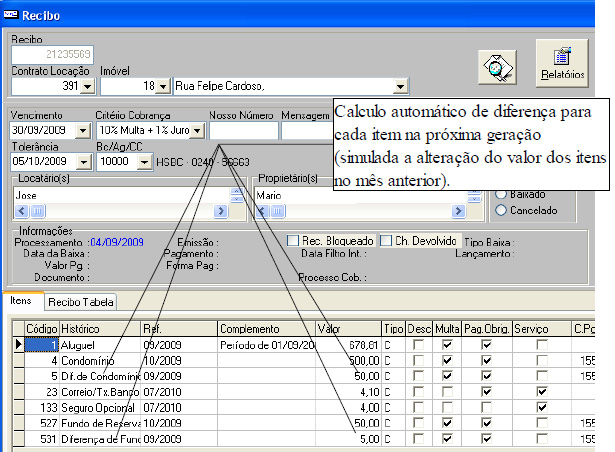Expand the Rua Felpe Cardoso address dropdown
Viewport: 615px width, 452px height.
tap(401, 87)
